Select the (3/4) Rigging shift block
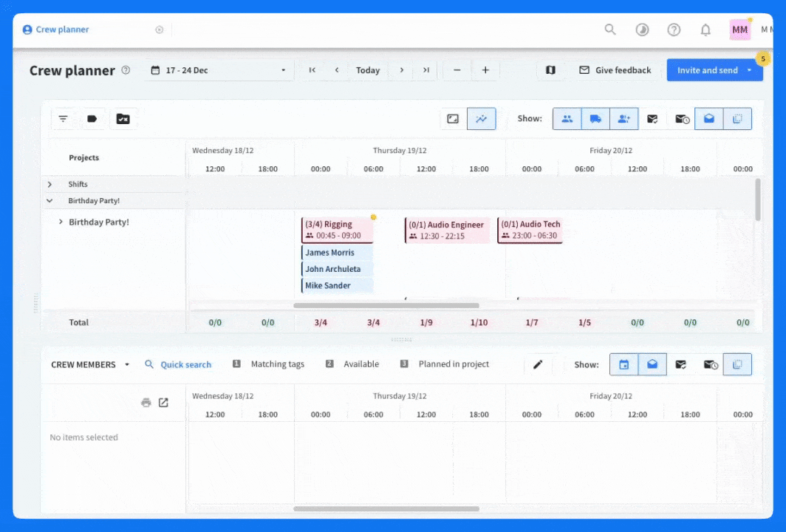786x532 pixels. tap(338, 230)
